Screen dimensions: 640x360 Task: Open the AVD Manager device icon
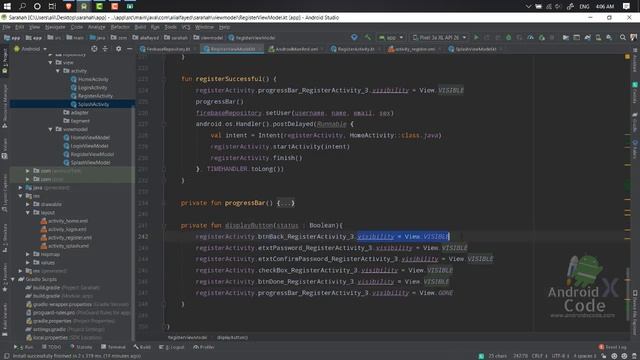click(x=598, y=38)
